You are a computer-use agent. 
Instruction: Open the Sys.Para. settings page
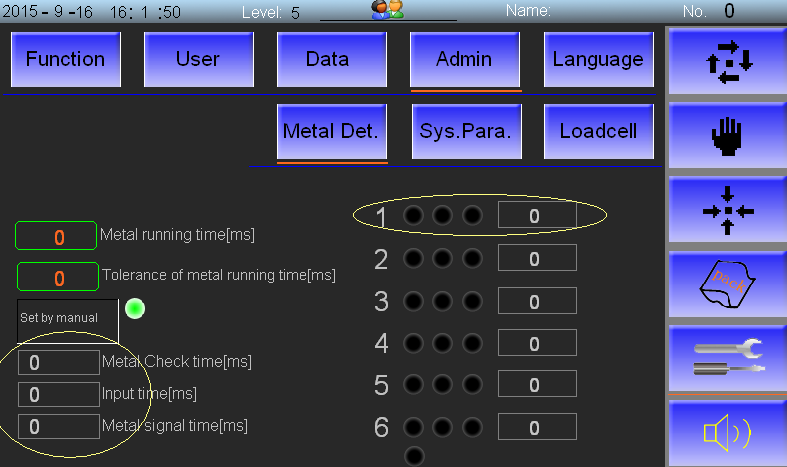click(465, 131)
